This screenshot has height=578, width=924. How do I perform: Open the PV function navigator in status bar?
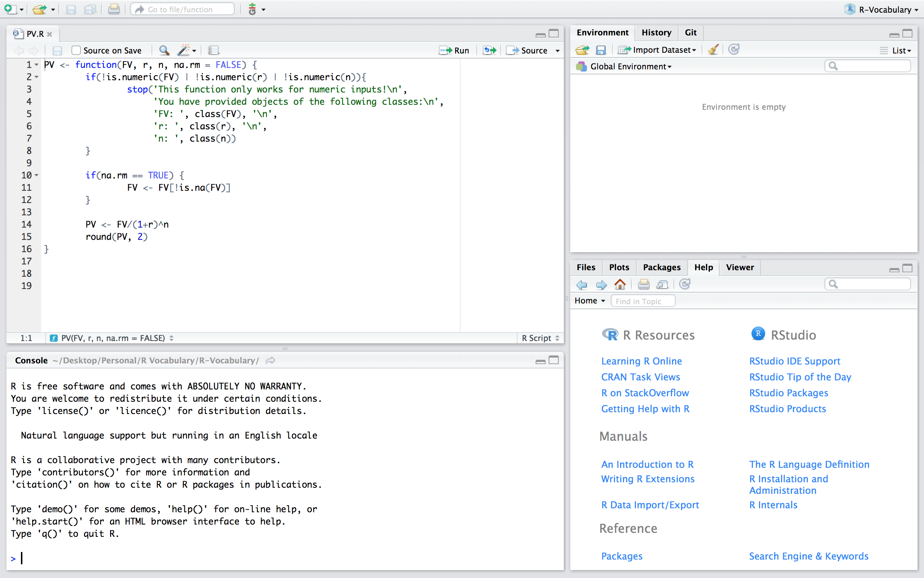pos(112,338)
